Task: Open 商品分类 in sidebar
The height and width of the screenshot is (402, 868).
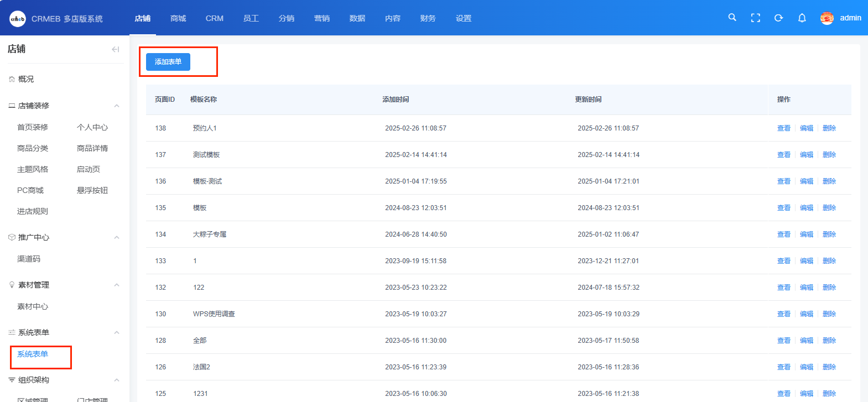Action: pos(33,148)
